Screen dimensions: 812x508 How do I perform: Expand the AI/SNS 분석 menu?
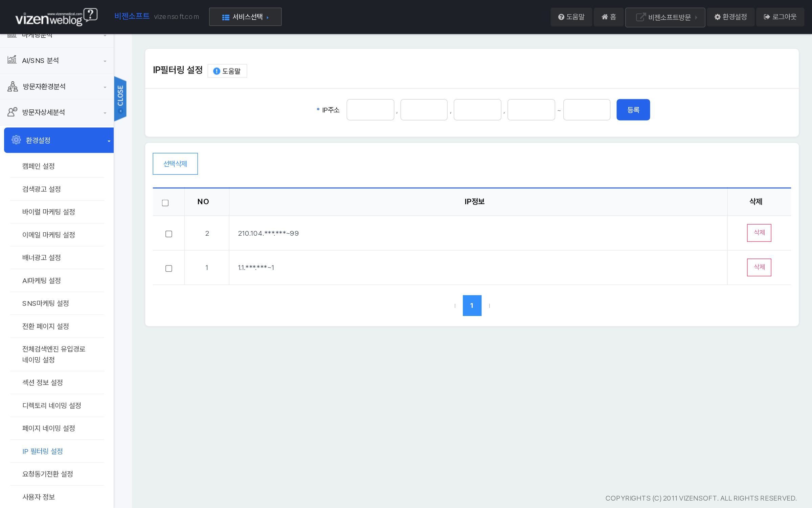click(57, 60)
